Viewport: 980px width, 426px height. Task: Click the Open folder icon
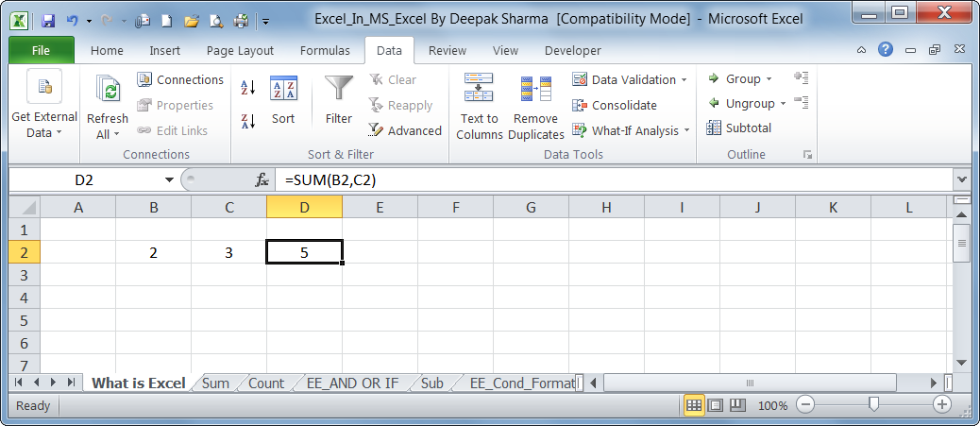(192, 21)
